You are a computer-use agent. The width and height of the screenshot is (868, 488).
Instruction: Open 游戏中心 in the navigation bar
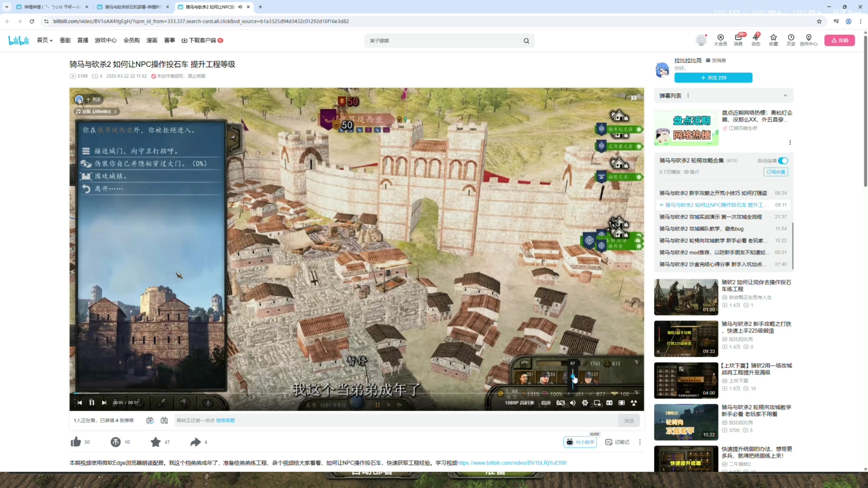(106, 40)
